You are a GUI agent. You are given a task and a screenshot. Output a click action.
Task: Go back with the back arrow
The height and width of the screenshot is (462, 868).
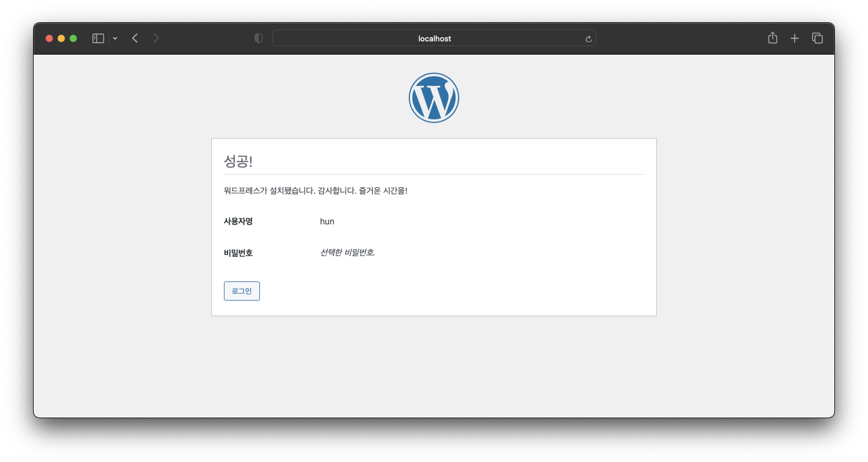click(135, 38)
